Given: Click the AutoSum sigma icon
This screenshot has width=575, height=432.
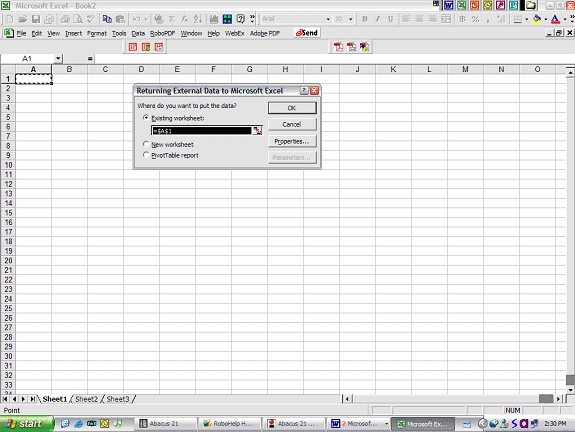Looking at the screenshot, I should (172, 19).
